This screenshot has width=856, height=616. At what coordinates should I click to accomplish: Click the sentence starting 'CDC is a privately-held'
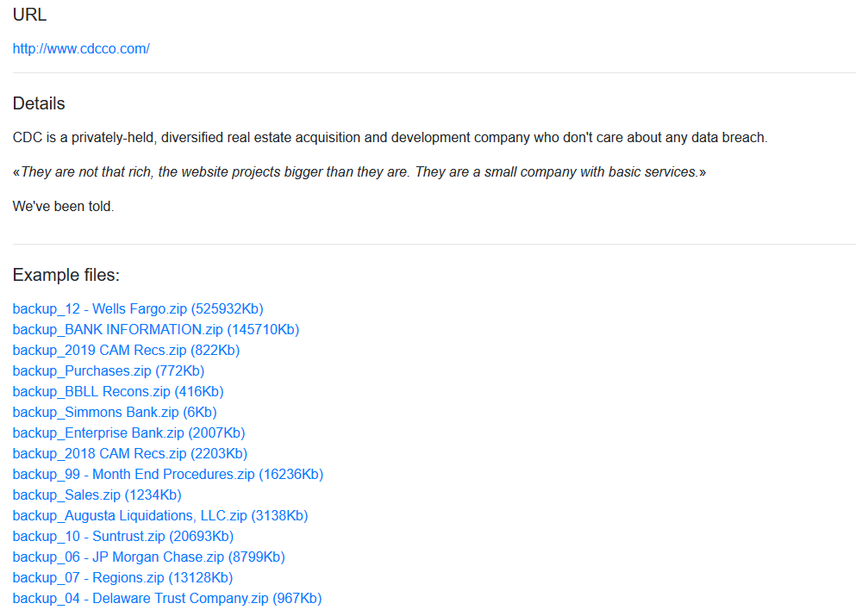pos(390,138)
